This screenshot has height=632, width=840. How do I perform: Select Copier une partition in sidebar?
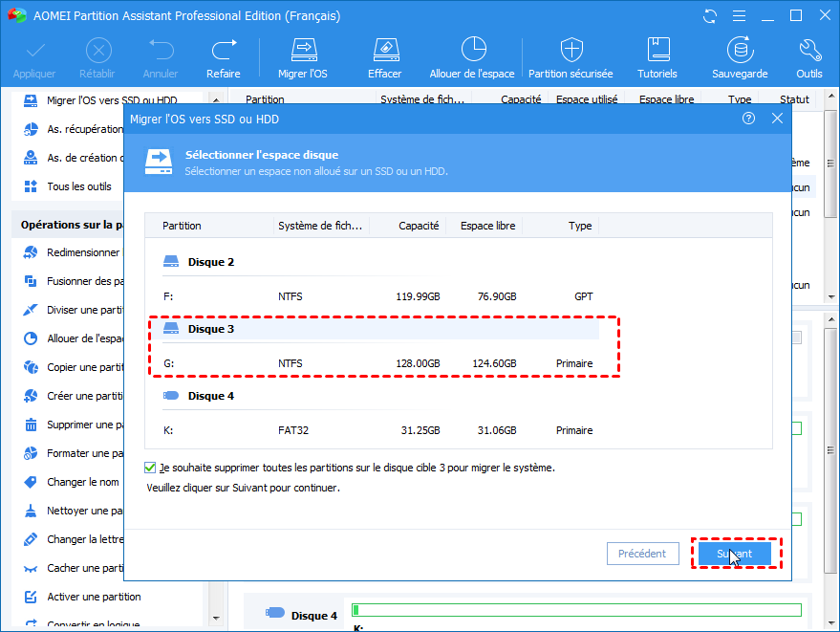74,367
